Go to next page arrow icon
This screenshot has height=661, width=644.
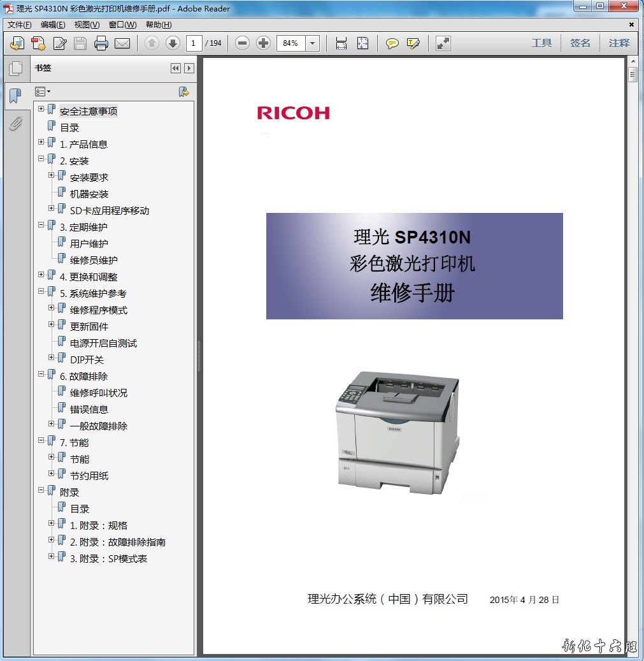[173, 43]
